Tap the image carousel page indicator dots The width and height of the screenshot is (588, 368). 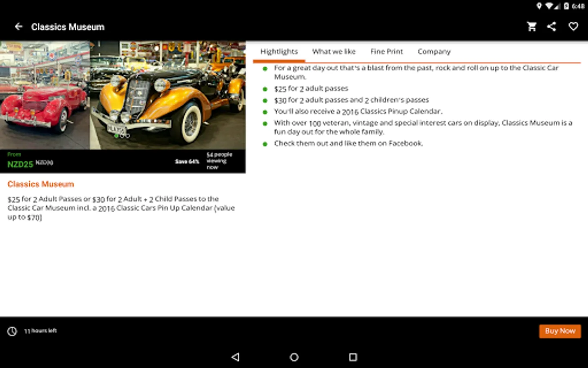pos(122,135)
